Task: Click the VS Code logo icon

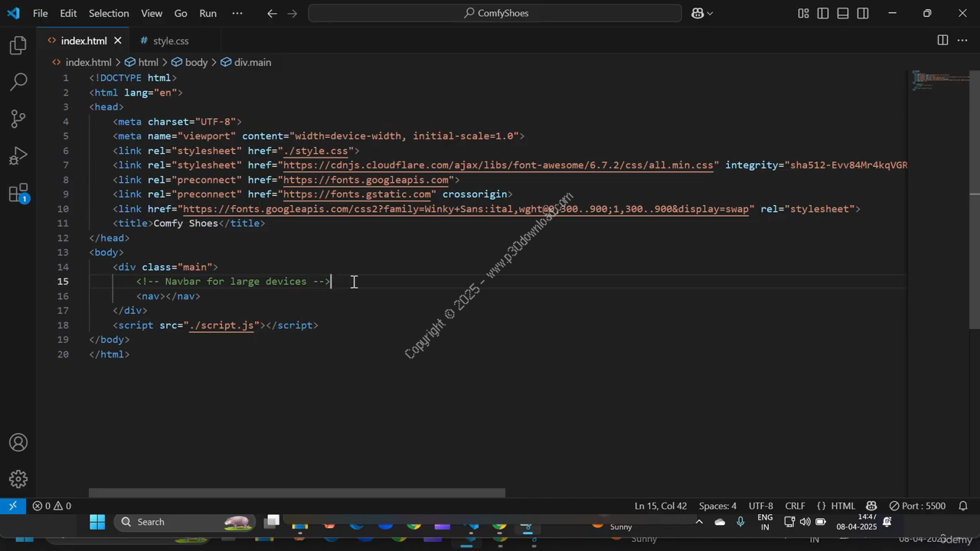Action: 13,13
